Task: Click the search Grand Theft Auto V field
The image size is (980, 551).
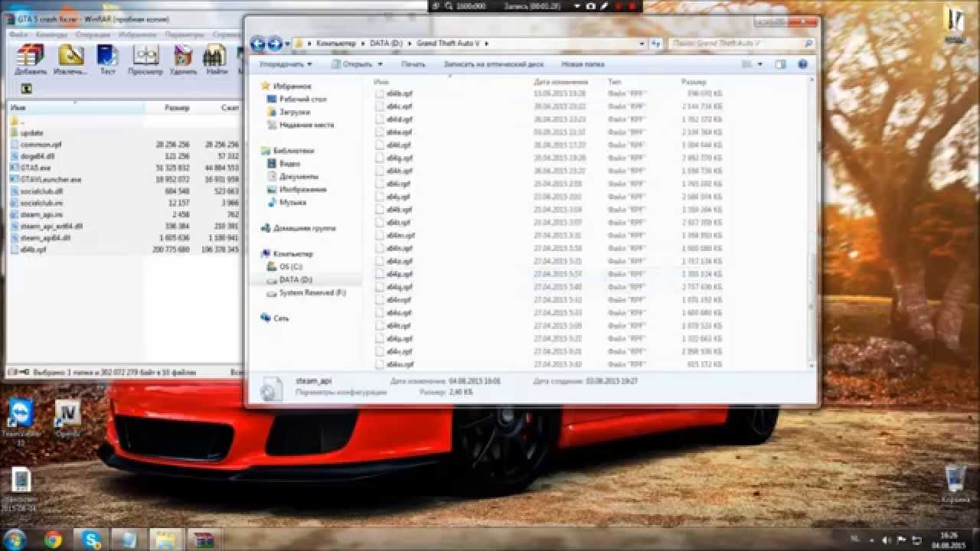Action: [x=740, y=44]
